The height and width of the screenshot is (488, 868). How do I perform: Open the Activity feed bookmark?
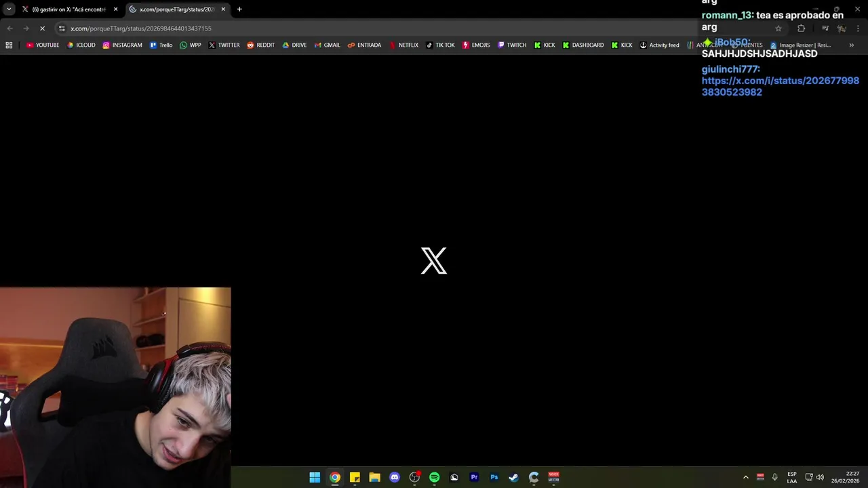coord(659,45)
